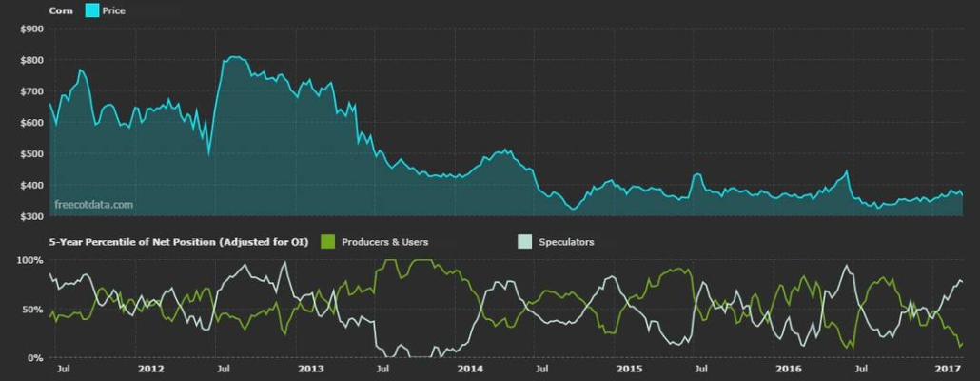
Task: Select the 2015 label on the time axis
Action: (x=629, y=368)
